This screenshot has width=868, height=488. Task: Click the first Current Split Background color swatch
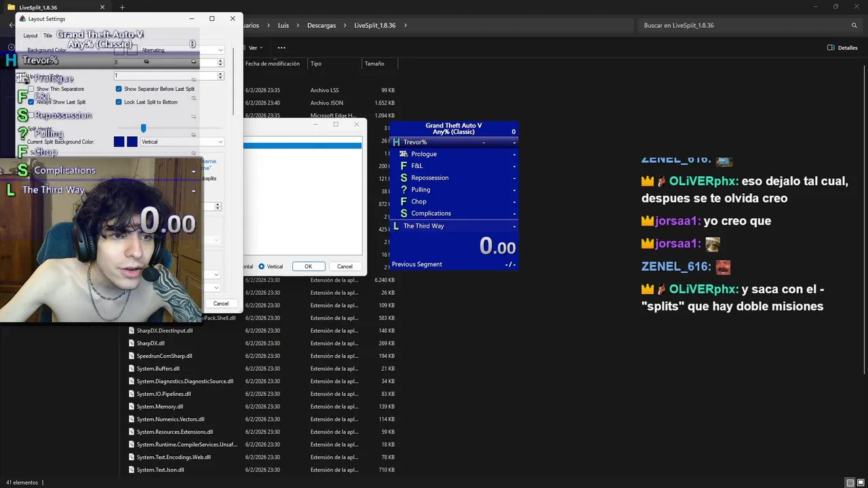click(119, 142)
